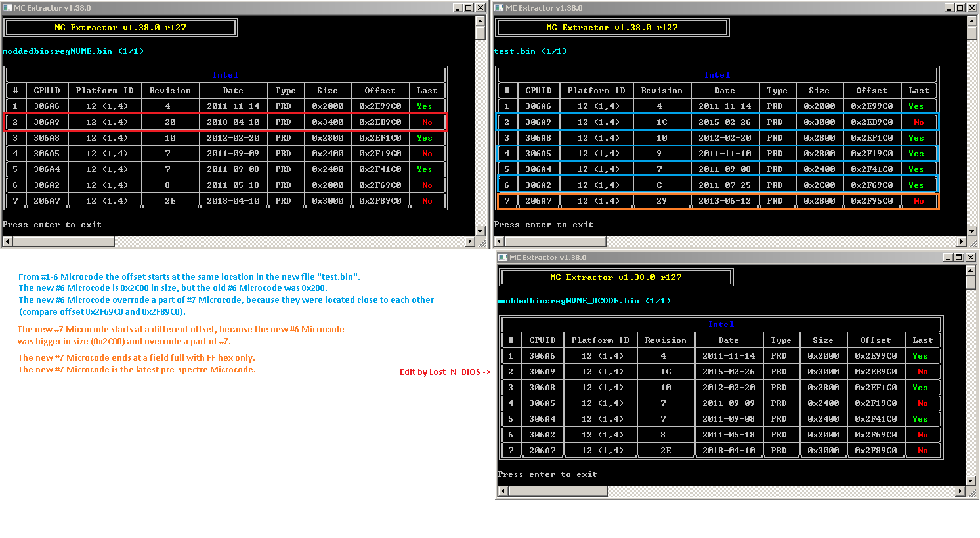980x538 pixels.
Task: Click annotation 'The new #7 Microcode ends at a field full'
Action: tap(137, 358)
